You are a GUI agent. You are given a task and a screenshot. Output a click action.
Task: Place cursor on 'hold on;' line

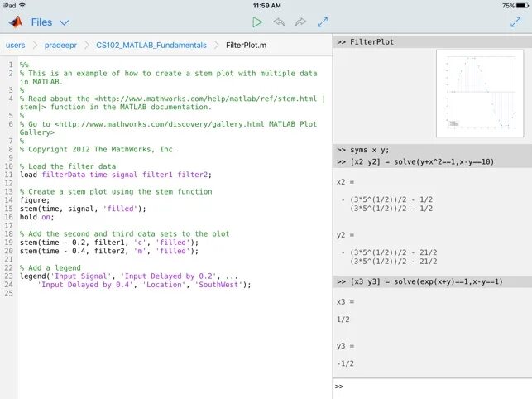(x=36, y=217)
